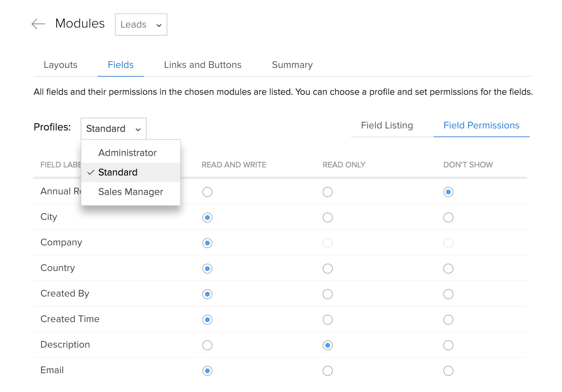Click the Fields tab
This screenshot has height=392, width=562.
(x=121, y=65)
